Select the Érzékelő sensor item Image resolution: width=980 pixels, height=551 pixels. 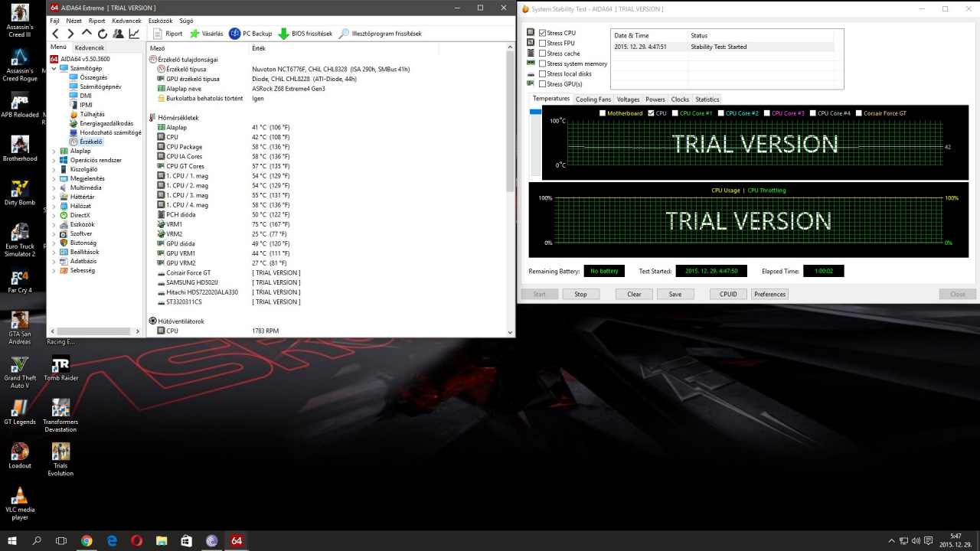point(85,142)
